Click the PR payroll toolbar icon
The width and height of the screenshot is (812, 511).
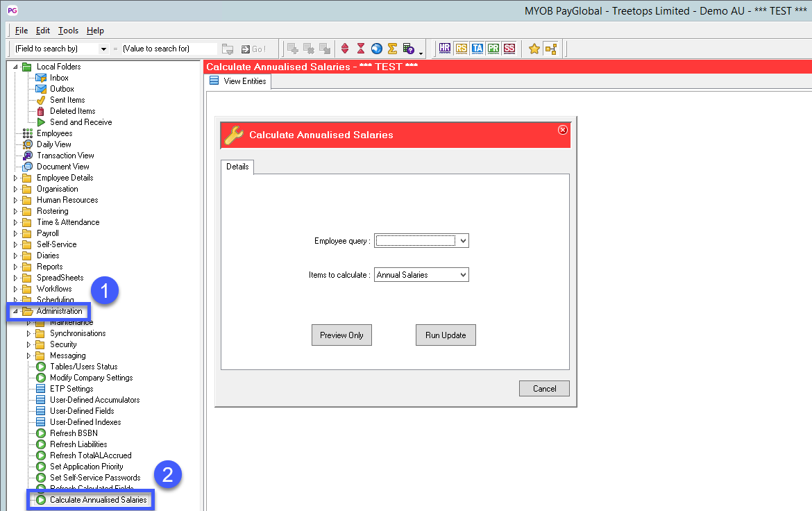coord(493,49)
